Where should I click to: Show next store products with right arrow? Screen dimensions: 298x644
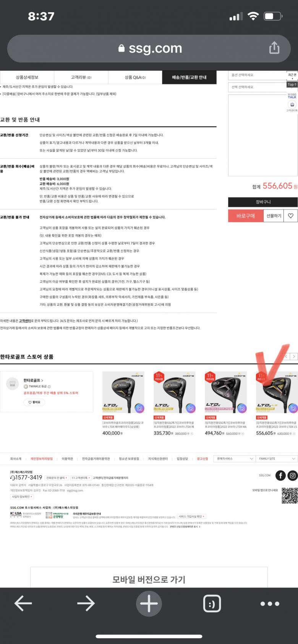tap(293, 356)
